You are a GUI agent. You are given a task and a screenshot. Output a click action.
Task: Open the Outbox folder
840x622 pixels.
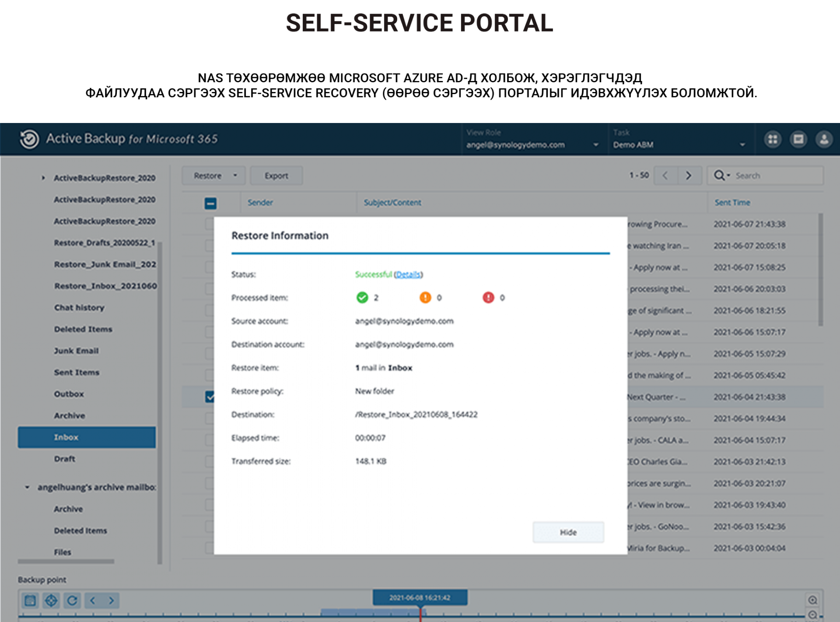(x=69, y=394)
